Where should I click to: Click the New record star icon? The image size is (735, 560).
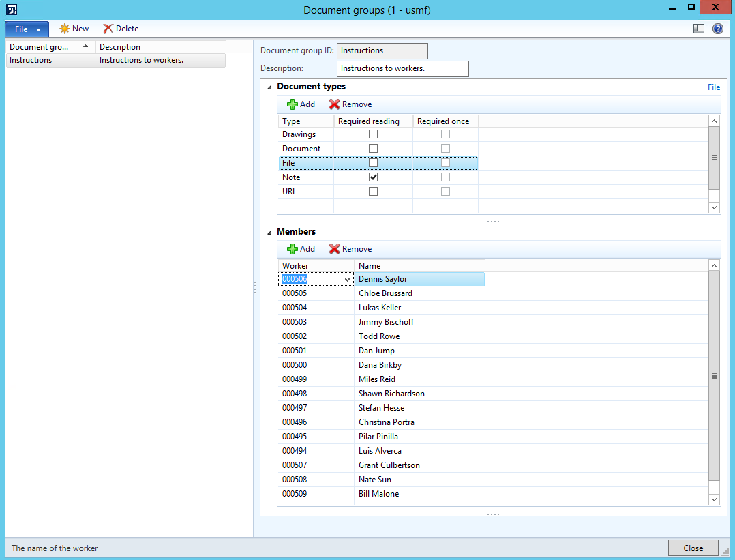pyautogui.click(x=65, y=29)
